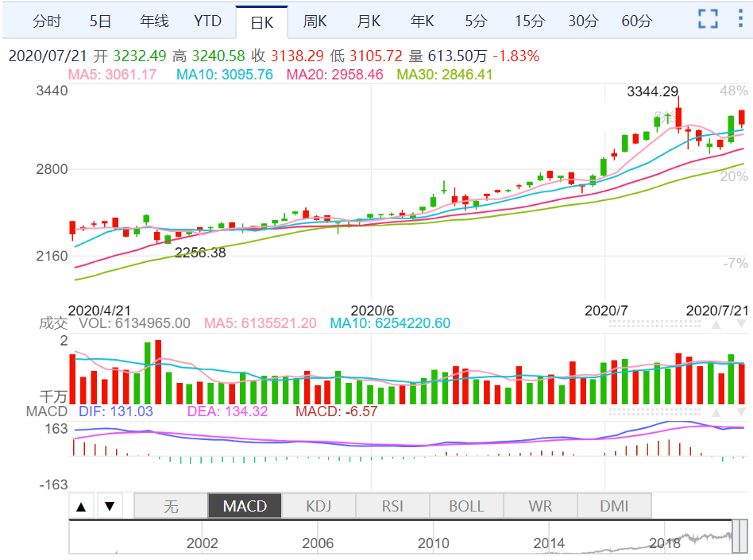Screen dimensions: 753x560
Task: Click the 量 613.50万 volume readout
Action: coord(448,56)
